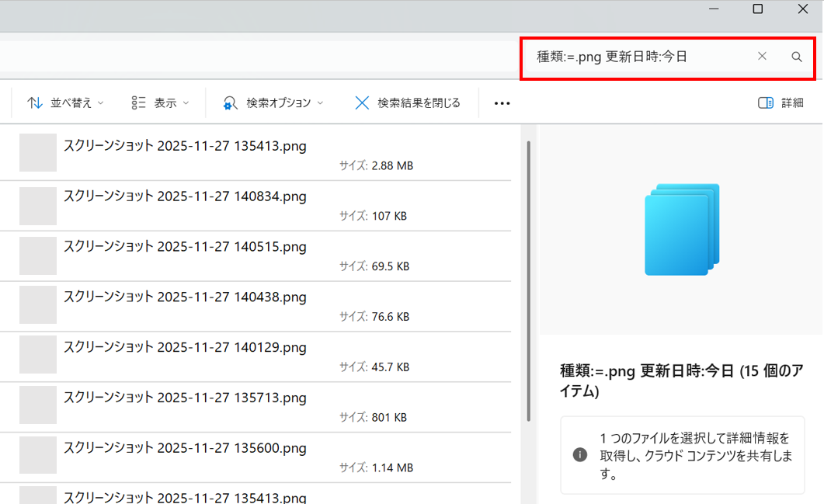This screenshot has width=824, height=504.
Task: Click the search options magnifier icon
Action: coord(230,103)
